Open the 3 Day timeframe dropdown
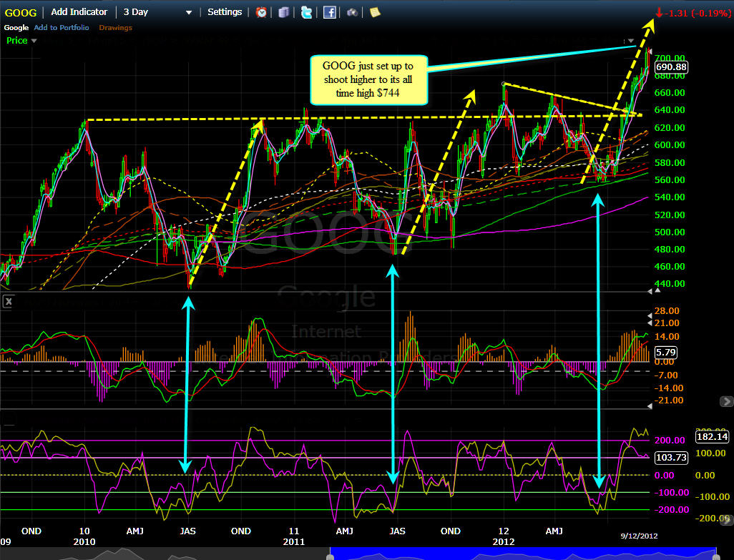The width and height of the screenshot is (734, 560). (158, 12)
